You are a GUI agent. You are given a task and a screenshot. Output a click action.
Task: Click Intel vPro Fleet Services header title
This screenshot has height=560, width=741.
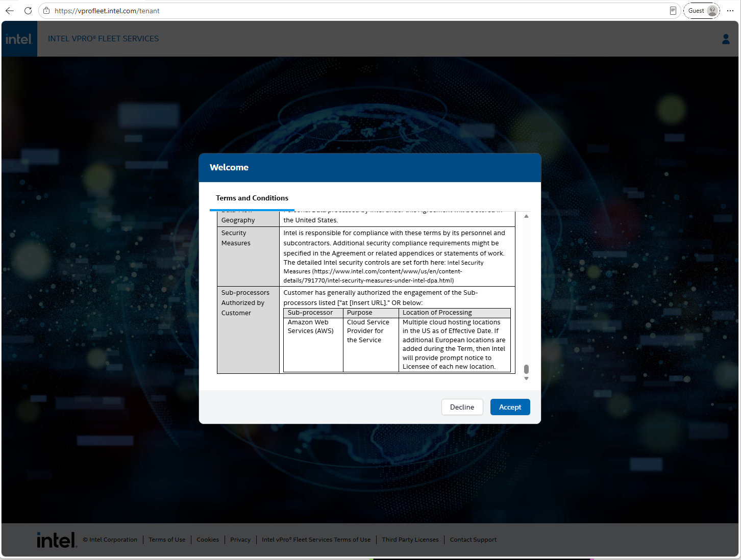(x=103, y=39)
